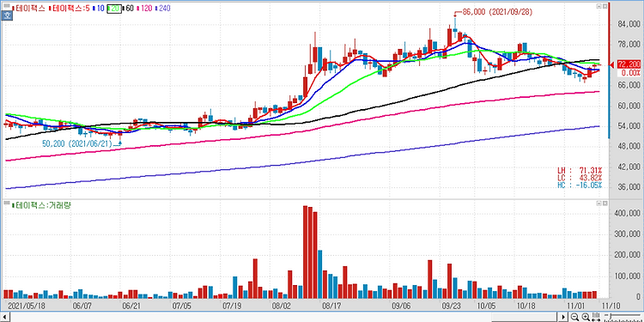Click the 11/10 date axis label
Image resolution: width=644 pixels, height=322 pixels.
click(x=611, y=306)
